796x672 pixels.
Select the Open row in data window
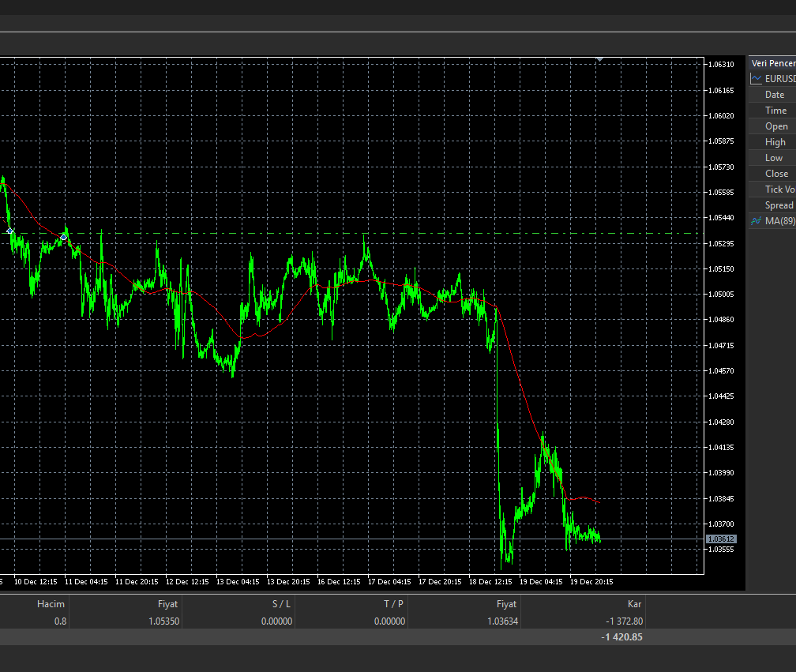[x=772, y=126]
